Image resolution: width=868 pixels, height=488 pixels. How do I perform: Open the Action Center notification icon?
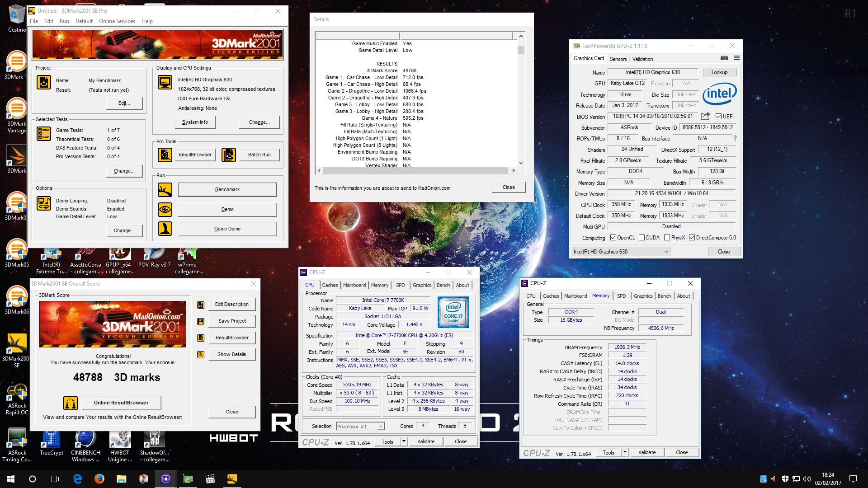point(853,479)
